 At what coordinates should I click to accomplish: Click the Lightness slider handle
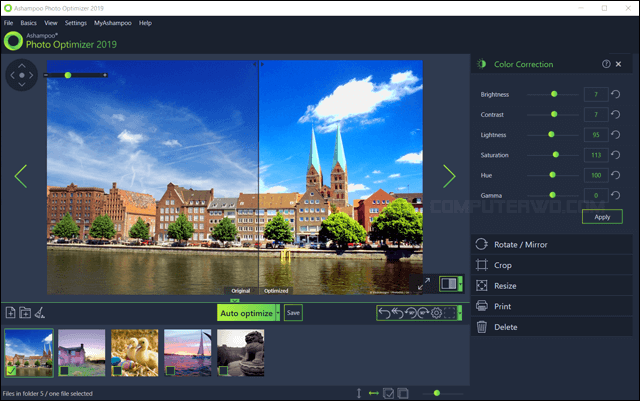click(551, 134)
